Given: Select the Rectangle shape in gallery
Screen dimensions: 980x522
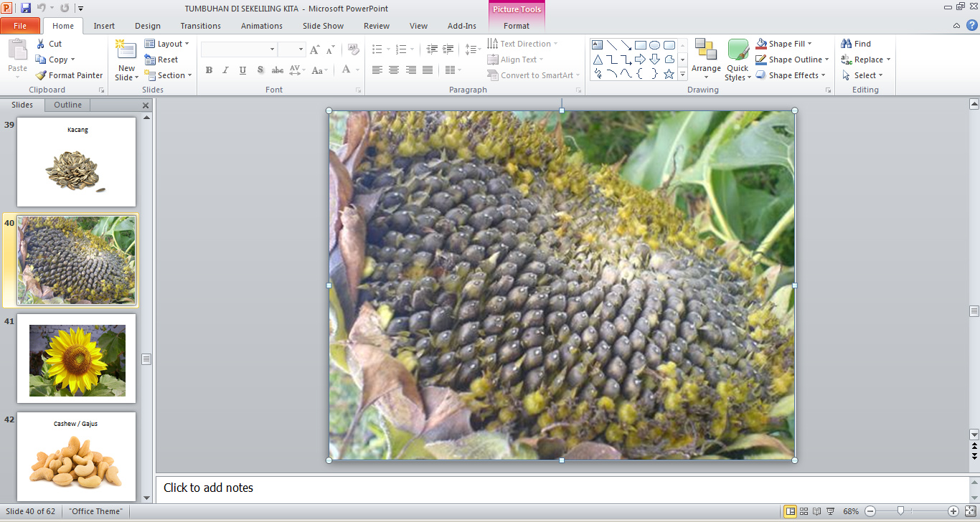Looking at the screenshot, I should (x=641, y=45).
